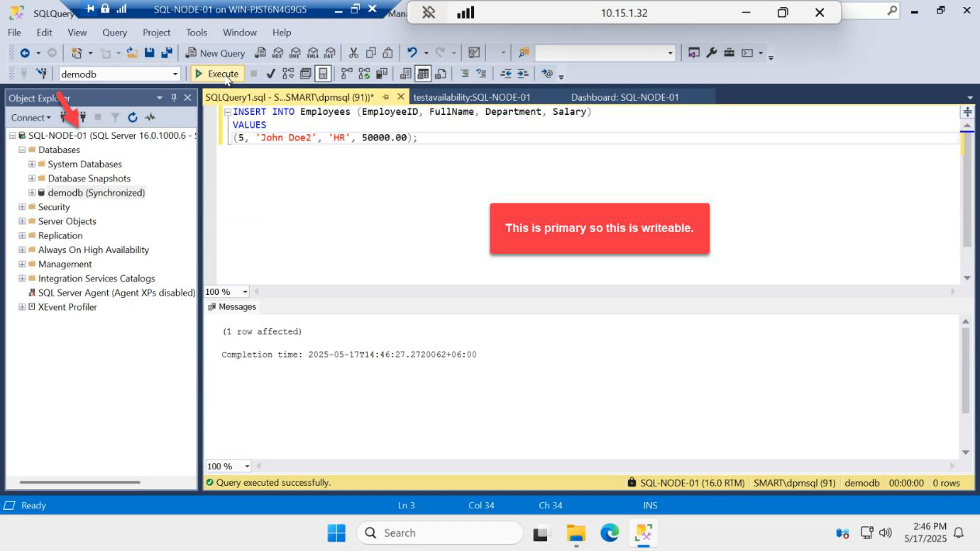Parse the query with the checkmark icon
The width and height of the screenshot is (980, 551).
(270, 74)
